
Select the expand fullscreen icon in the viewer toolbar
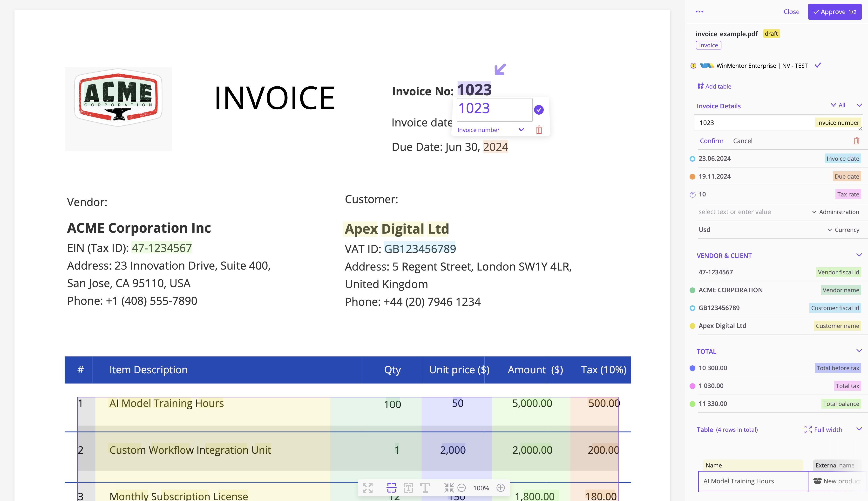[x=367, y=487]
